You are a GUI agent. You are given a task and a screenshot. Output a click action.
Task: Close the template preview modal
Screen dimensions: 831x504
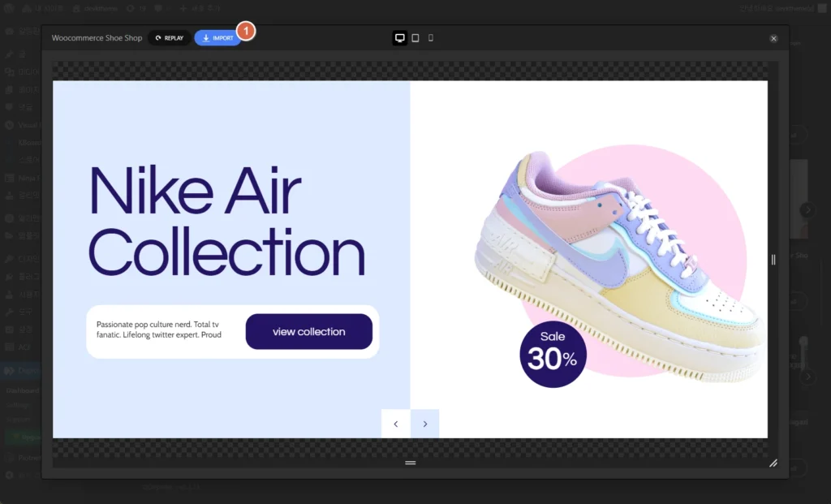tap(773, 39)
